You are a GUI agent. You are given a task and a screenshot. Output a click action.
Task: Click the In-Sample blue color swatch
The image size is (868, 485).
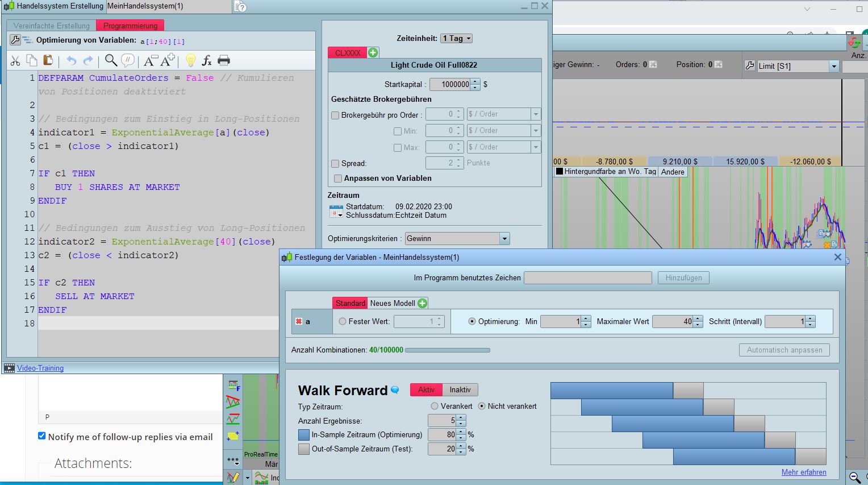(x=304, y=435)
